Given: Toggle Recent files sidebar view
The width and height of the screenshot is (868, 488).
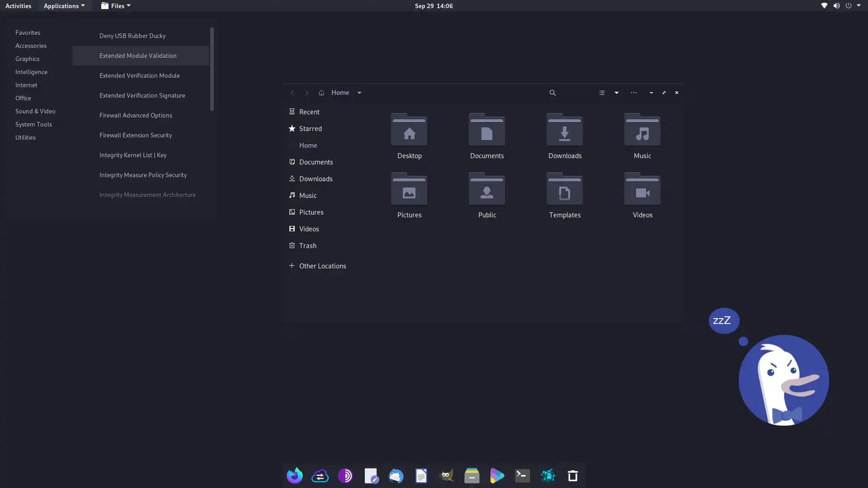Looking at the screenshot, I should point(309,112).
